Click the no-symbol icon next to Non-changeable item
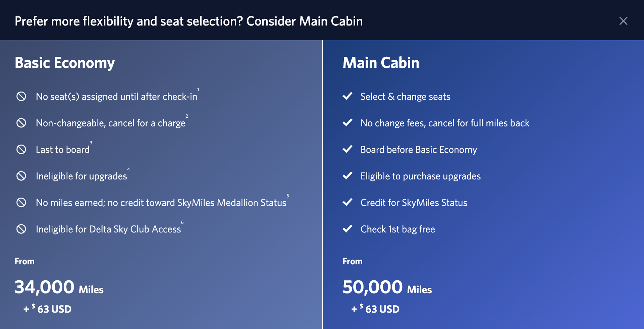Screen dimensions: 644x329 (x=22, y=123)
